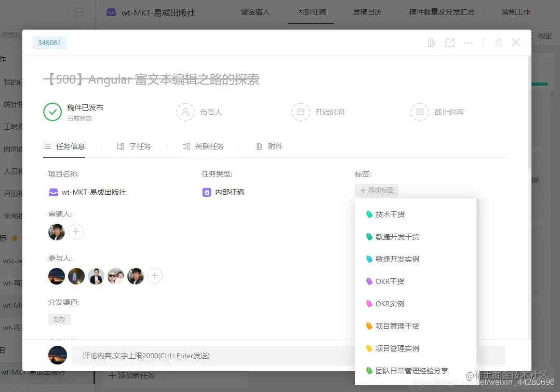Click the 内部征稿 task type icon
This screenshot has height=392, width=560.
pyautogui.click(x=206, y=192)
